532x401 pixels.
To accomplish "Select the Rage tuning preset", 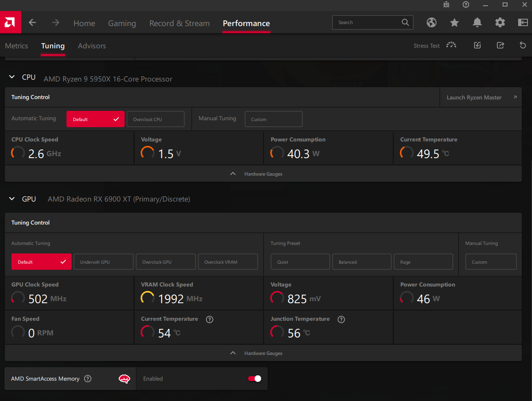I will point(423,262).
